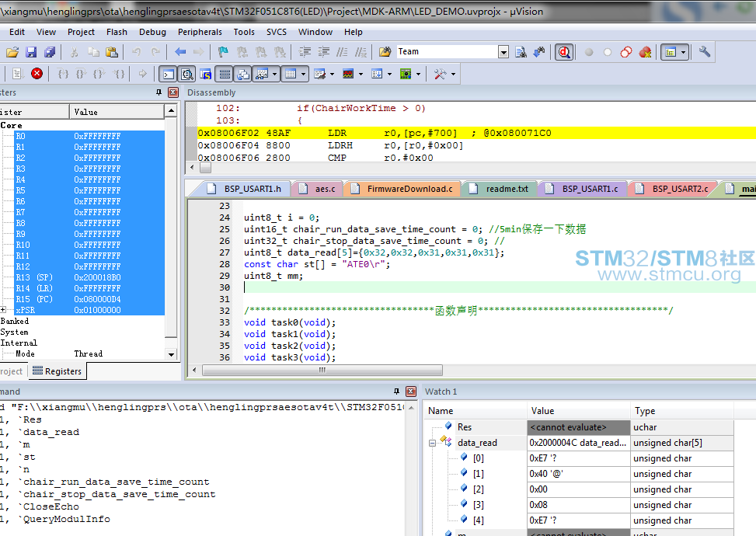Close the Registers panel
The height and width of the screenshot is (536, 756).
tap(173, 92)
